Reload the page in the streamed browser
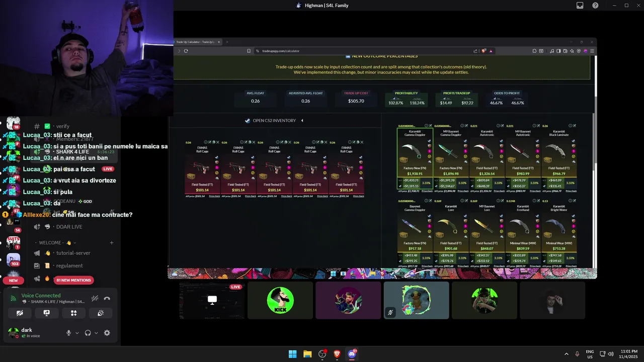This screenshot has height=362, width=644. tap(186, 51)
